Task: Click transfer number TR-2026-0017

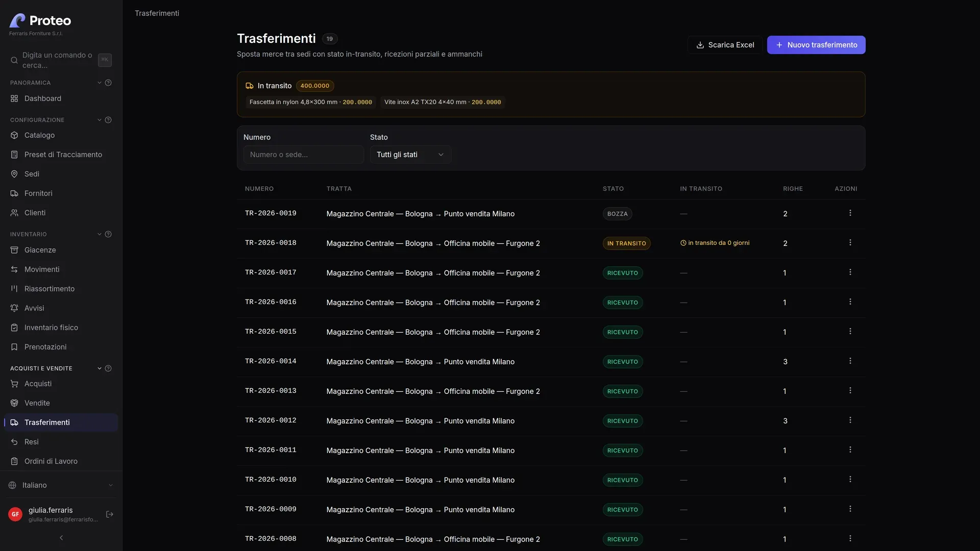Action: [x=271, y=272]
